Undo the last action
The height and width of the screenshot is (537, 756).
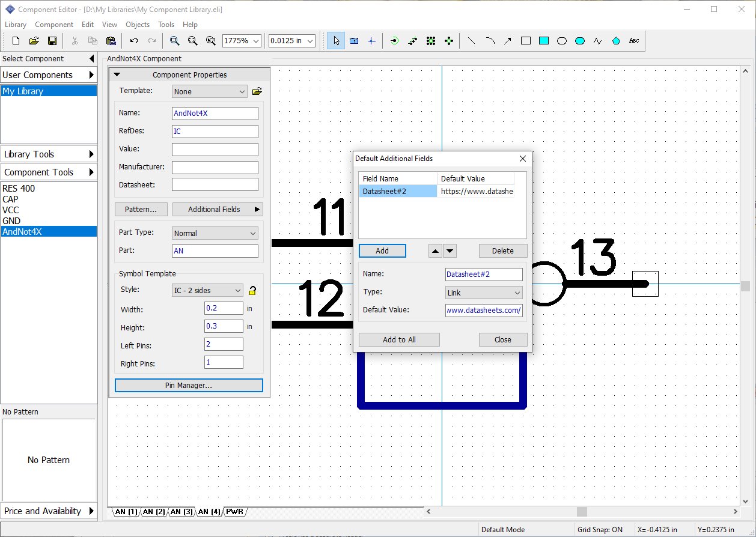click(134, 41)
